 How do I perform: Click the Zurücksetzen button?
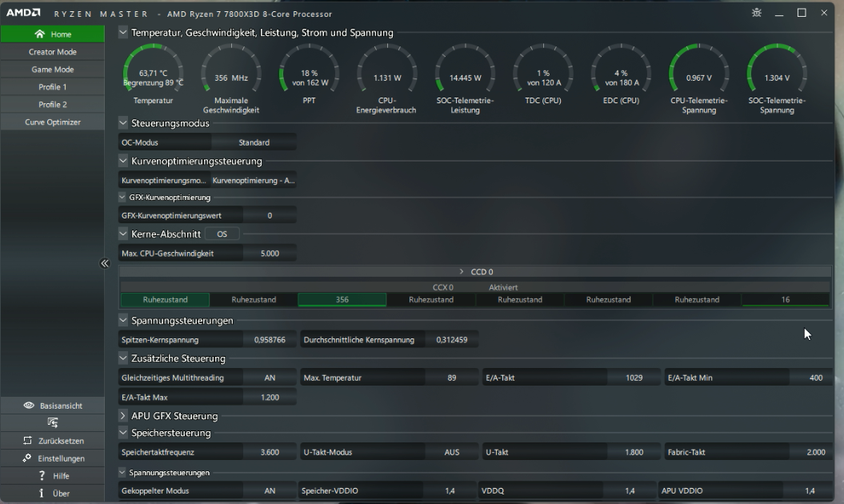52,441
